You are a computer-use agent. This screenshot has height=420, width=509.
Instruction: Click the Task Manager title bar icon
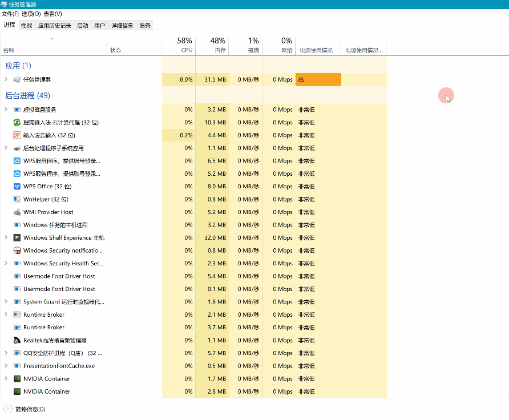[x=3, y=4]
